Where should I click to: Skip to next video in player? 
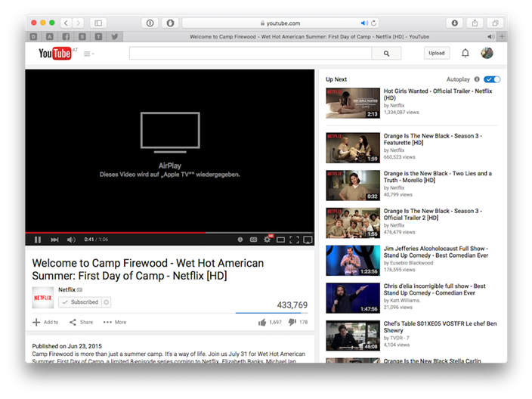coord(54,240)
